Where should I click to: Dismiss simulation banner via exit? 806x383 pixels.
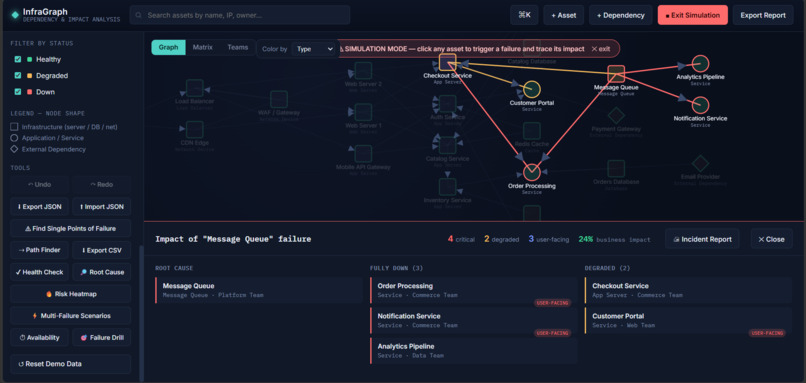600,49
